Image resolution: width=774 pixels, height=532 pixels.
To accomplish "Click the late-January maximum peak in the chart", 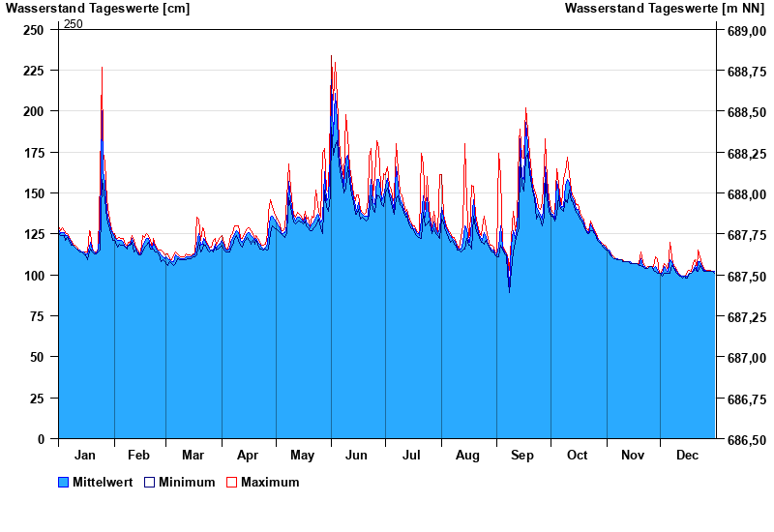I will (x=102, y=68).
